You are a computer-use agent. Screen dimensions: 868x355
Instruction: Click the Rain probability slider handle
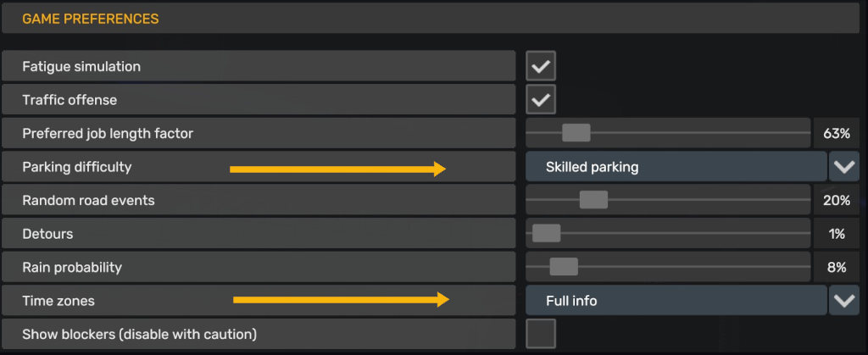pyautogui.click(x=564, y=267)
